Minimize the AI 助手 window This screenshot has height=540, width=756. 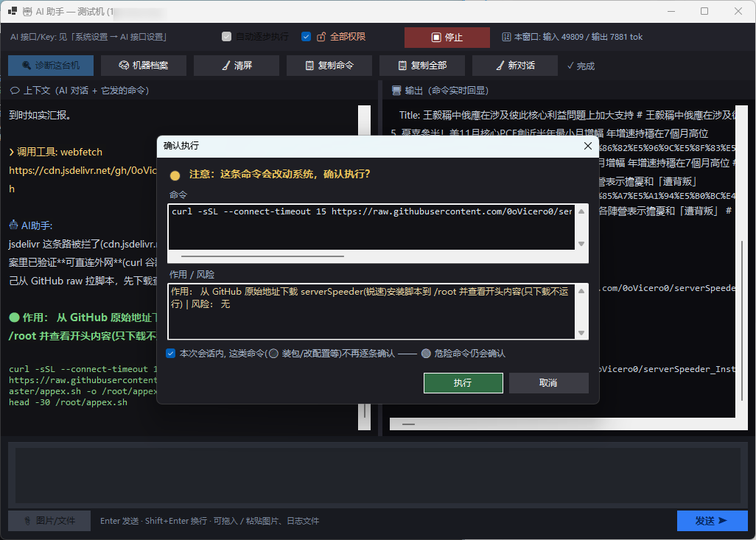[671, 11]
